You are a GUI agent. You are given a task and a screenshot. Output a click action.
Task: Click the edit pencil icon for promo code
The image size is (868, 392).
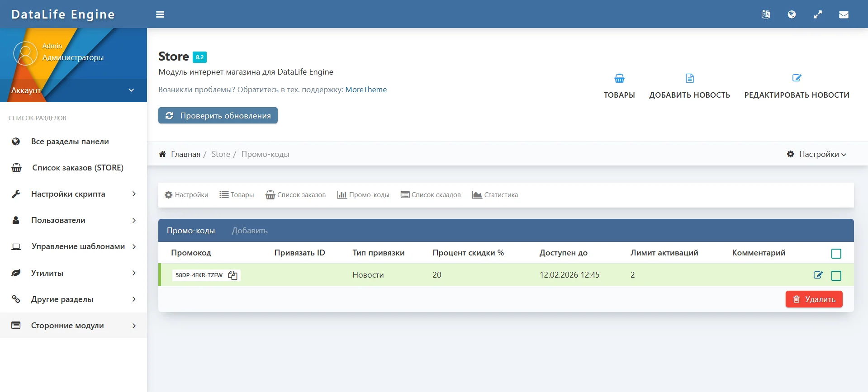pos(818,275)
